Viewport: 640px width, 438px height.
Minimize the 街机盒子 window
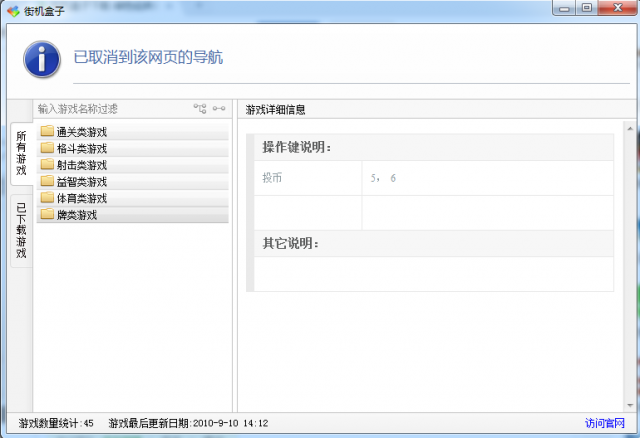(564, 8)
